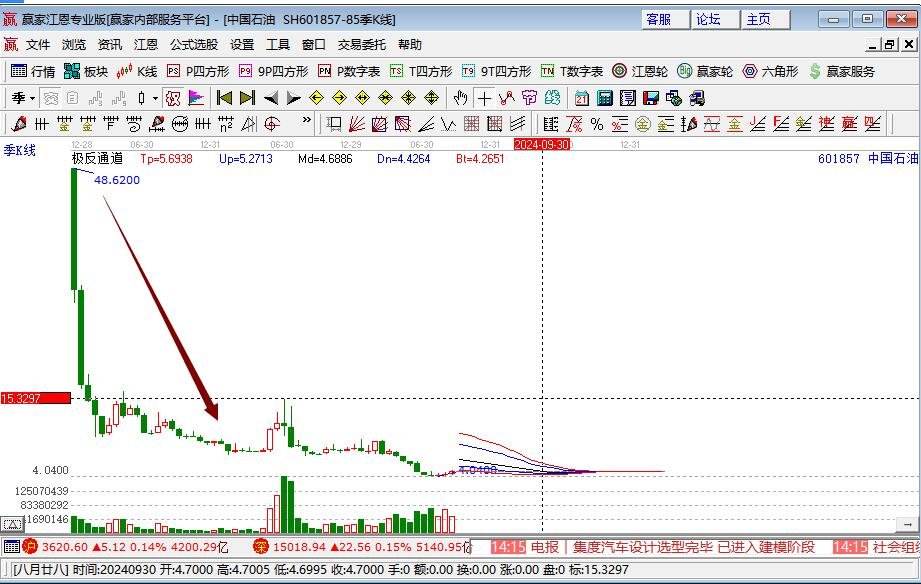Viewport: 921px width, 584px height.
Task: Click news ticker 集度汽车设计选型完毕 headline
Action: pyautogui.click(x=694, y=547)
